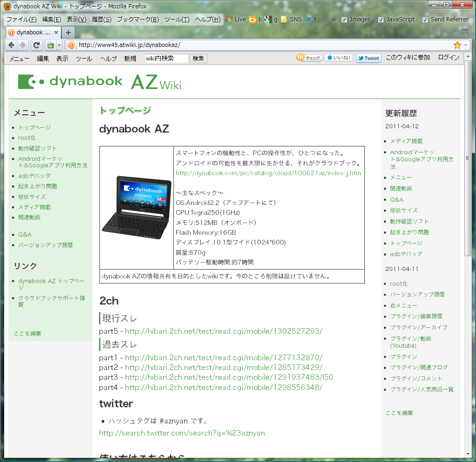
Task: Go forward with the Forward arrow
Action: 22,45
